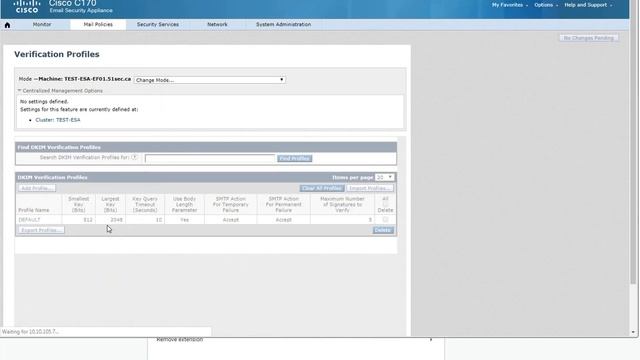Image resolution: width=640 pixels, height=360 pixels.
Task: Open the System Administration menu
Action: click(283, 24)
